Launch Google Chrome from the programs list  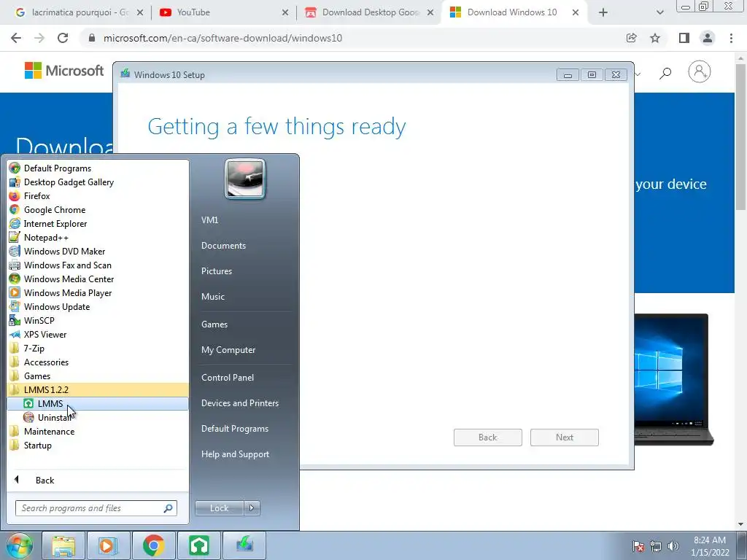tap(54, 209)
